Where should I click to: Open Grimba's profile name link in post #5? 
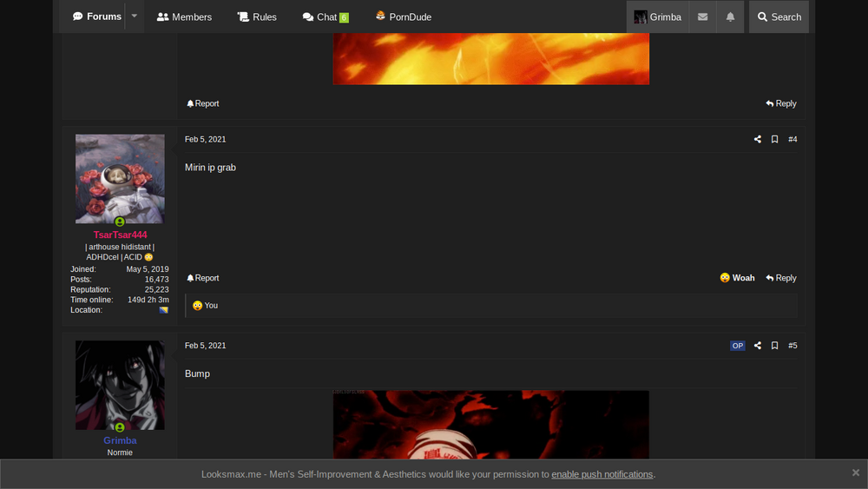coord(120,441)
